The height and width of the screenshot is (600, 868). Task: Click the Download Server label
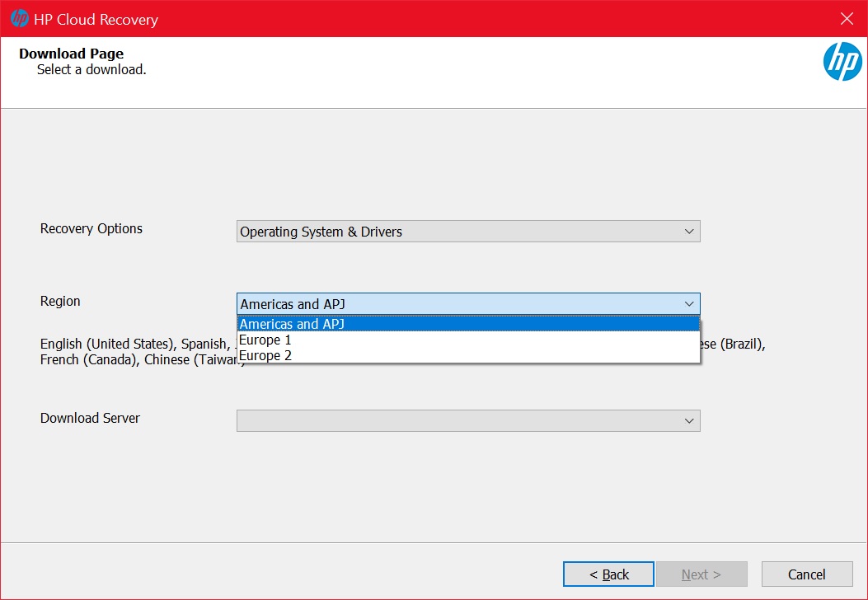click(90, 418)
